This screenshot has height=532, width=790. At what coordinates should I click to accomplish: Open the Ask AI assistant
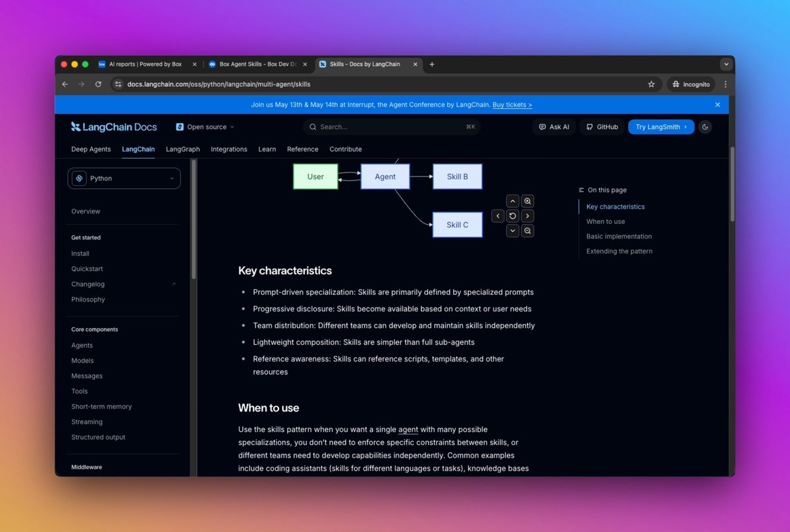554,127
